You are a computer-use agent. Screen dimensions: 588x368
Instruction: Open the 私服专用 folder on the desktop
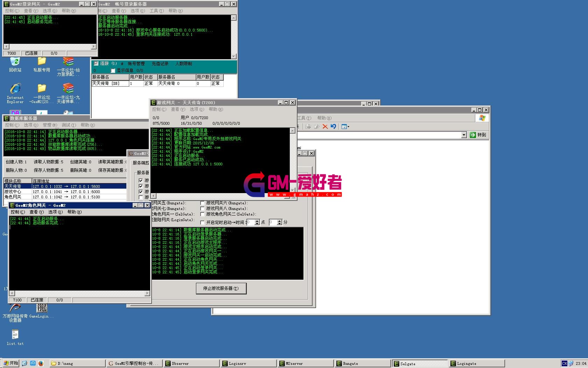[42, 62]
